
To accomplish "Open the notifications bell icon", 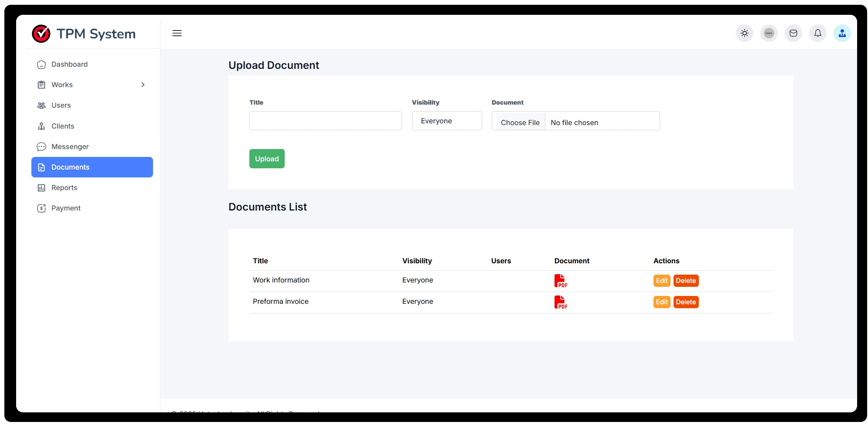I will pyautogui.click(x=817, y=33).
